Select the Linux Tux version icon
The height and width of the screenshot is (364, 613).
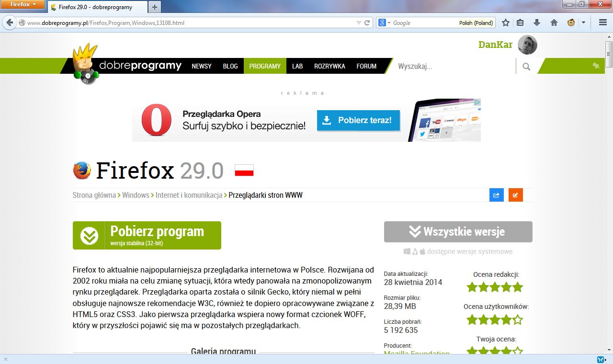tap(415, 251)
